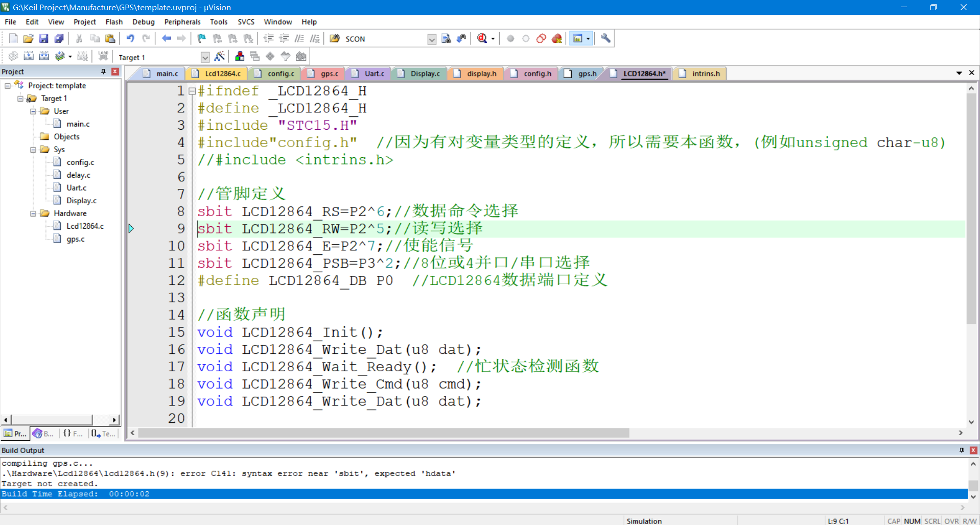Open the SCON find text dropdown

432,39
